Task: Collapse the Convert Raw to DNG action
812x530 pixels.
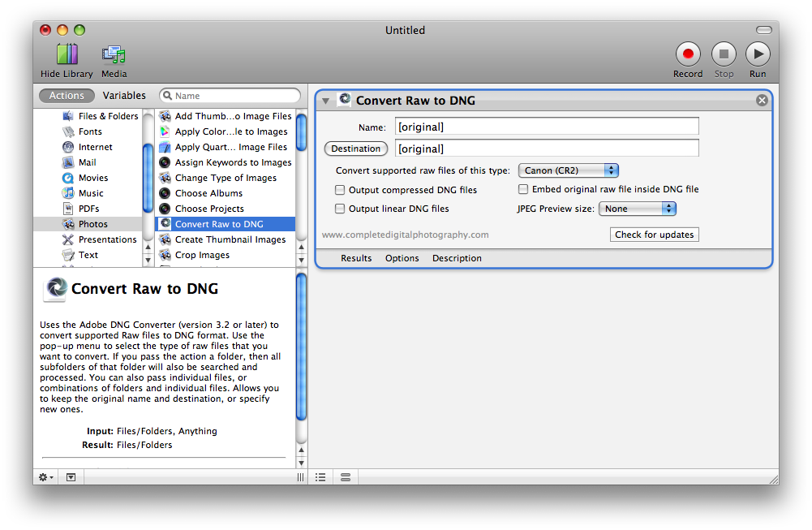Action: point(326,101)
